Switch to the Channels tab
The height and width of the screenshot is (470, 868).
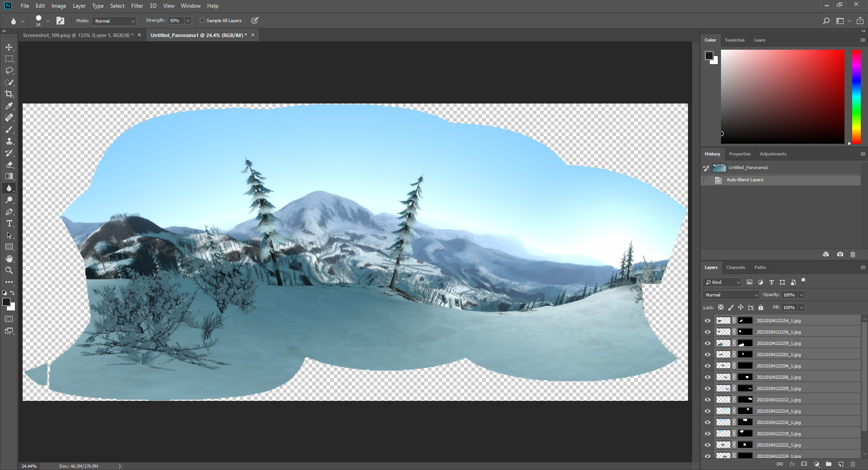[735, 268]
